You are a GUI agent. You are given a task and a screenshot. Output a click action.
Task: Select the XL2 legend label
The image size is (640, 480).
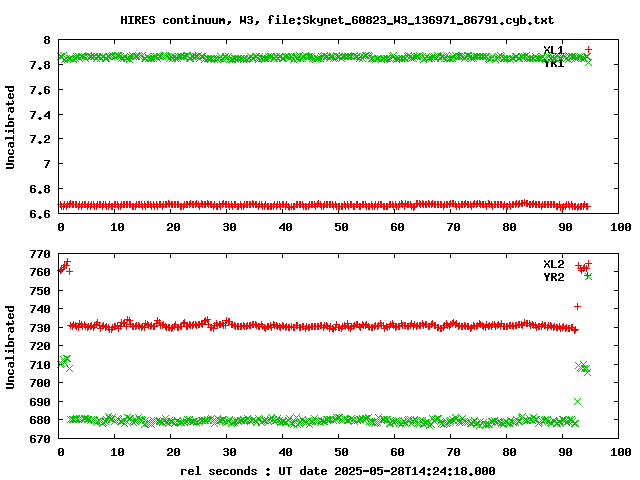[x=553, y=264]
